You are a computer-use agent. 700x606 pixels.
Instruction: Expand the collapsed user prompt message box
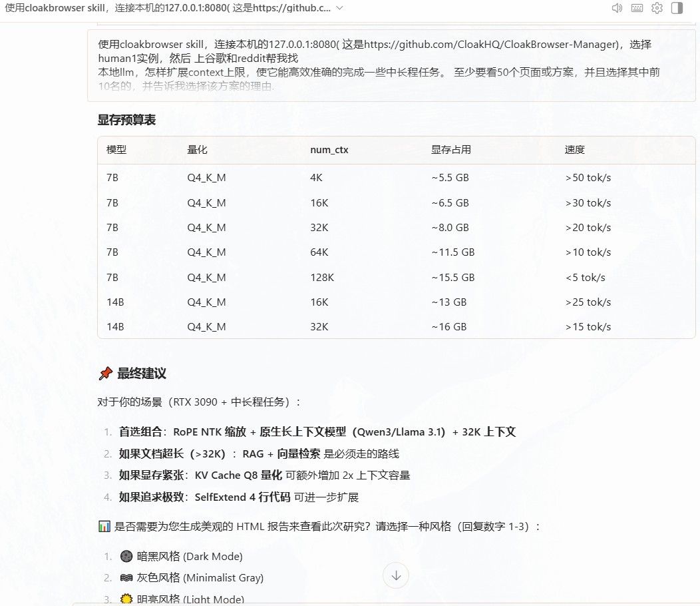pyautogui.click(x=391, y=65)
